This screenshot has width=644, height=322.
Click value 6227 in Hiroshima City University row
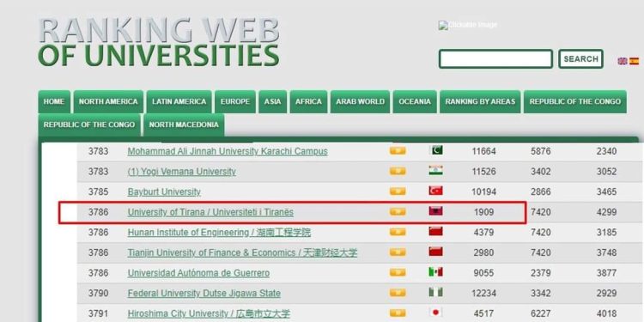[540, 313]
